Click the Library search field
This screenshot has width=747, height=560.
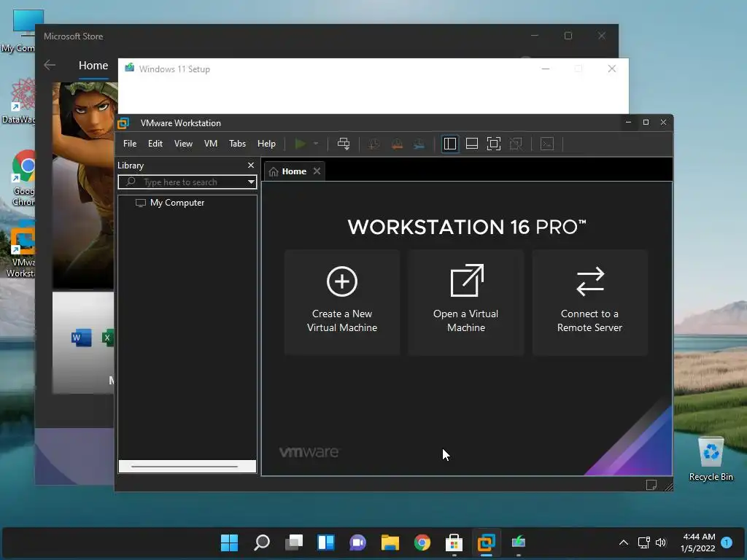187,182
